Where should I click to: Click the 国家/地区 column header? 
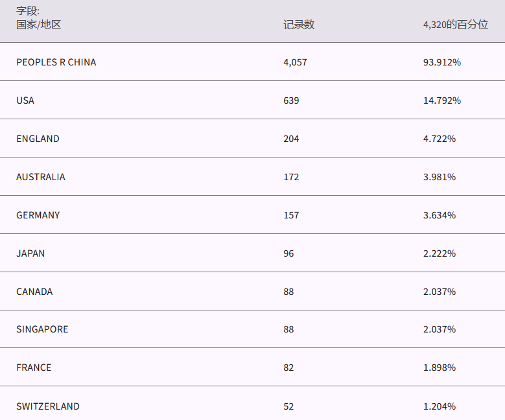[x=38, y=25]
